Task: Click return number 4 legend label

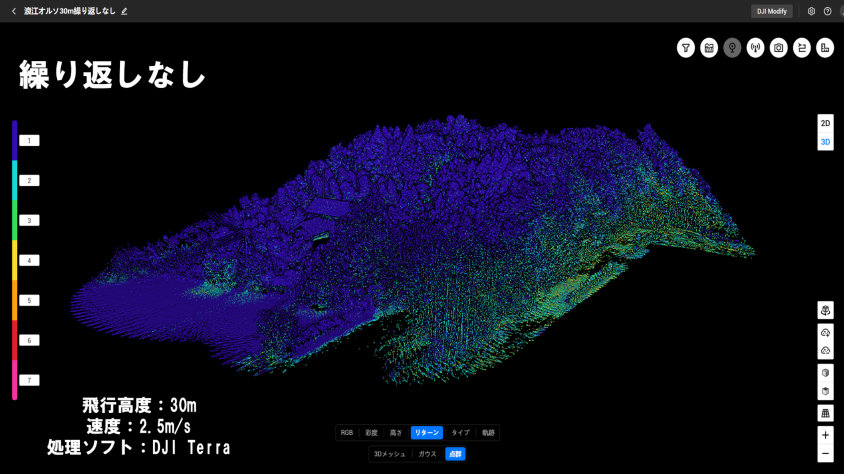Action: pyautogui.click(x=29, y=261)
